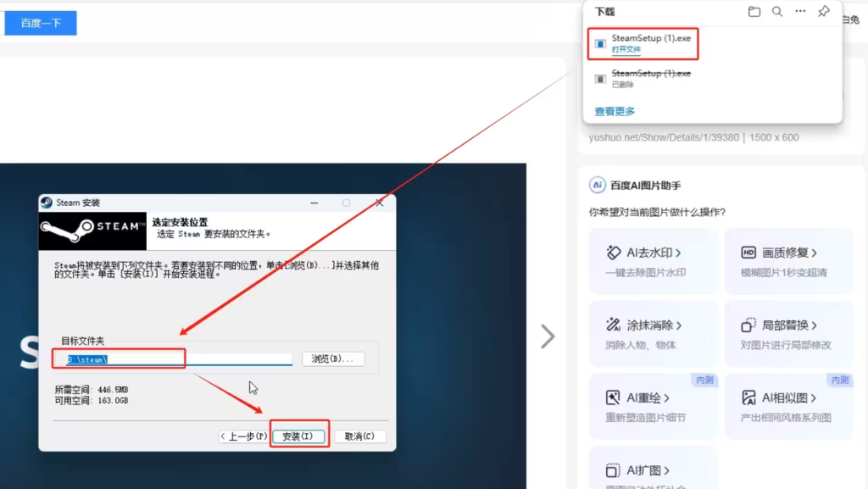Click the AI相似图 icon
Image resolution: width=868 pixels, height=489 pixels.
pos(748,397)
